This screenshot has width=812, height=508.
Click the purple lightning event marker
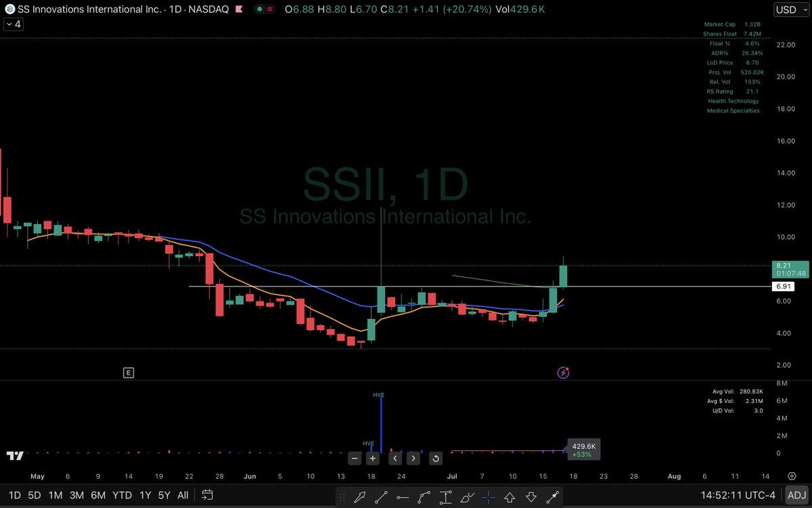point(563,372)
